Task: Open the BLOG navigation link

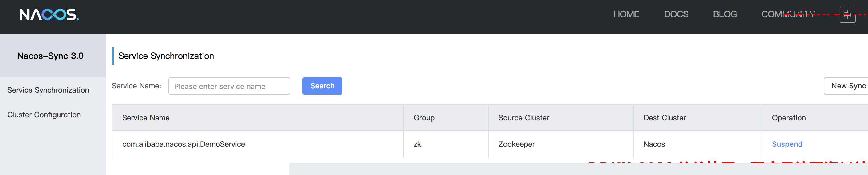Action: click(x=725, y=14)
